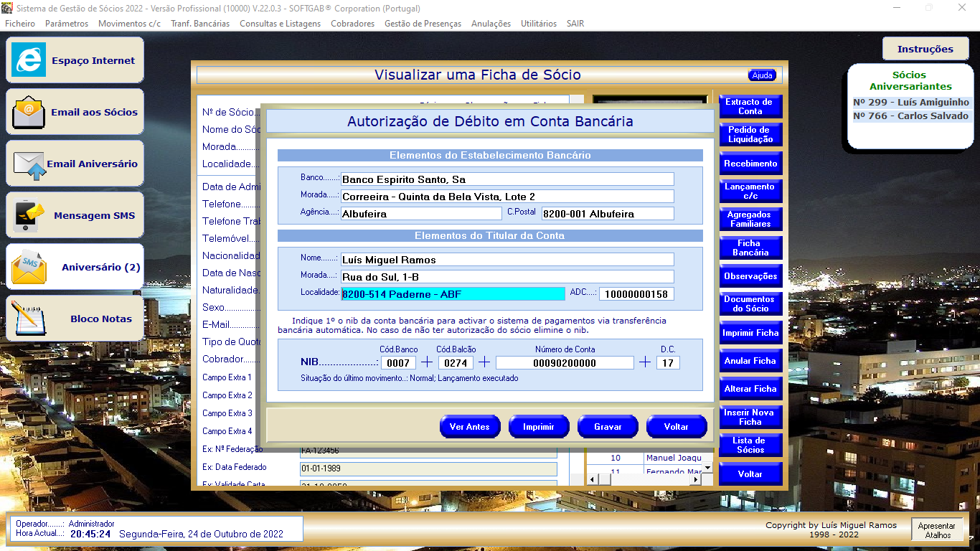Image resolution: width=980 pixels, height=551 pixels.
Task: Launch the Bloco Notas notepad icon
Action: (29, 319)
